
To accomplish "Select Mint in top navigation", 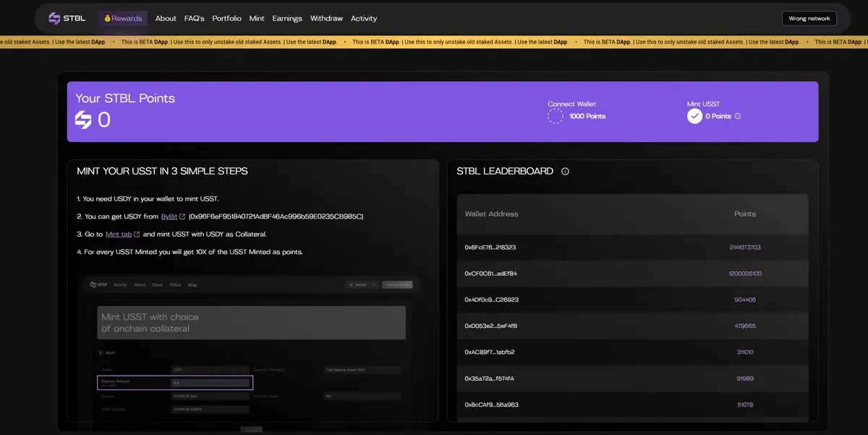I will pyautogui.click(x=257, y=19).
